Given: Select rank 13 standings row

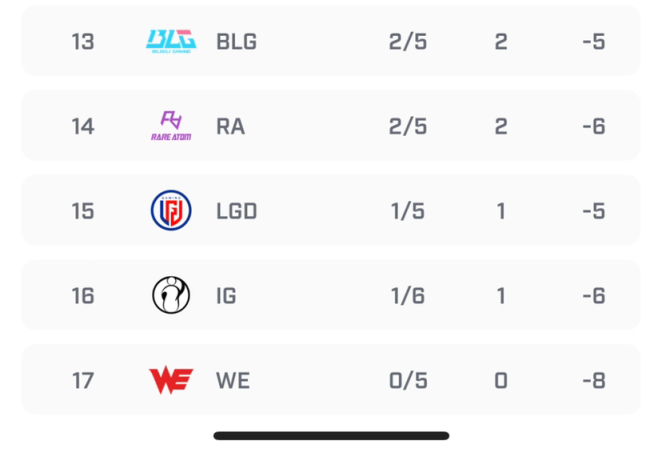Looking at the screenshot, I should point(331,41).
